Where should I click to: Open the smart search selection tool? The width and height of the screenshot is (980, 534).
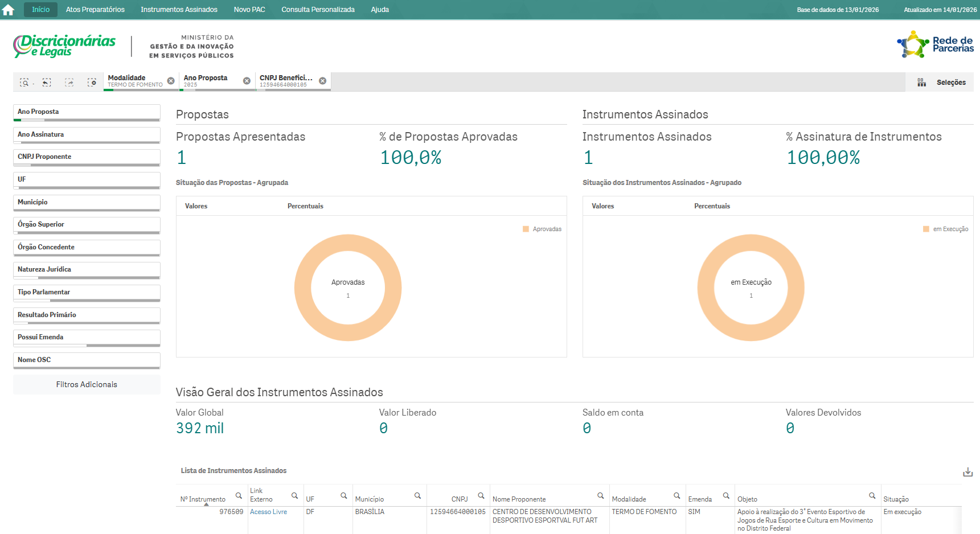click(24, 83)
